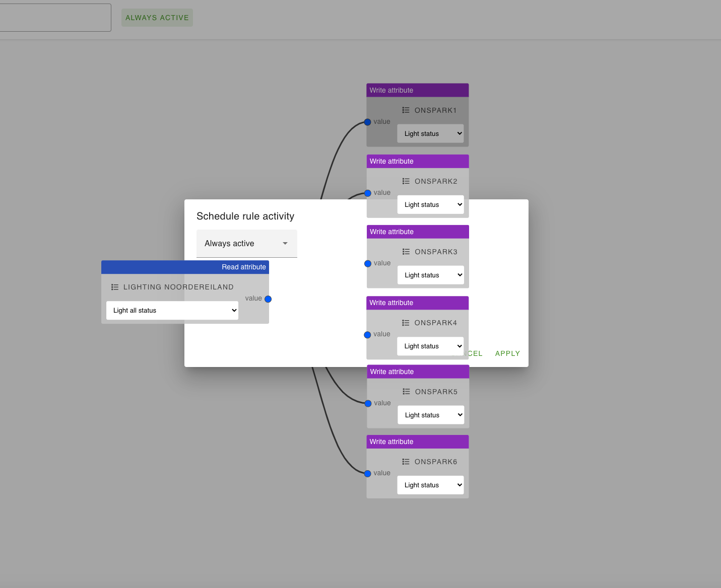Open Light status dropdown on ONSPARK2

pos(430,204)
